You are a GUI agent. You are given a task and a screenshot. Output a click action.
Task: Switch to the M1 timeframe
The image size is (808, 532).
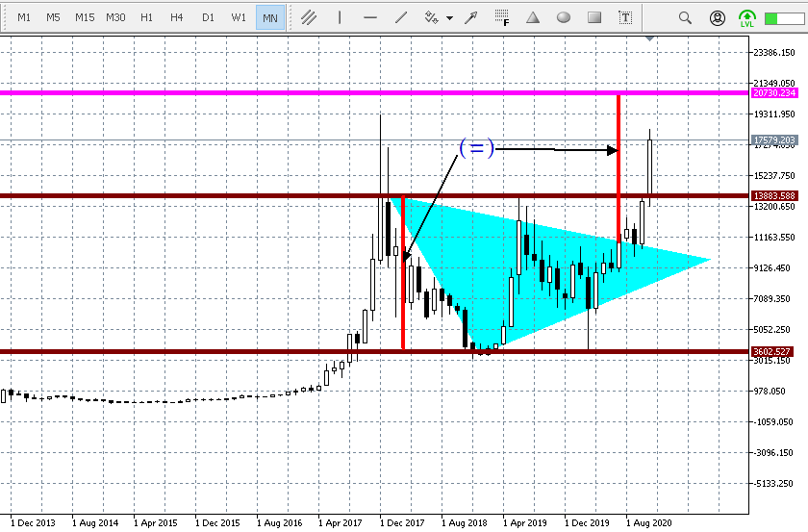pyautogui.click(x=24, y=17)
